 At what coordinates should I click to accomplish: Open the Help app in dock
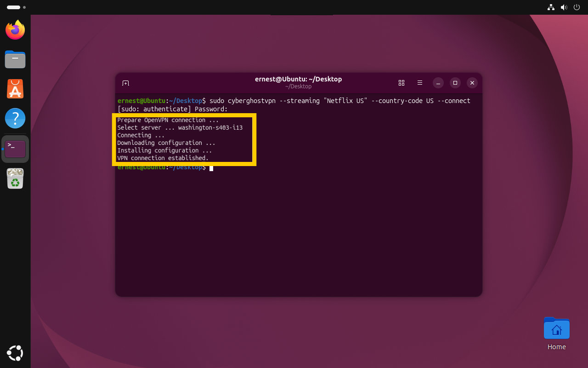point(15,118)
